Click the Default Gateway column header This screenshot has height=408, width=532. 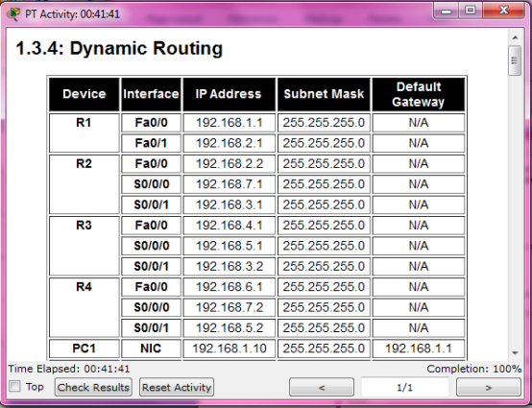coord(419,94)
